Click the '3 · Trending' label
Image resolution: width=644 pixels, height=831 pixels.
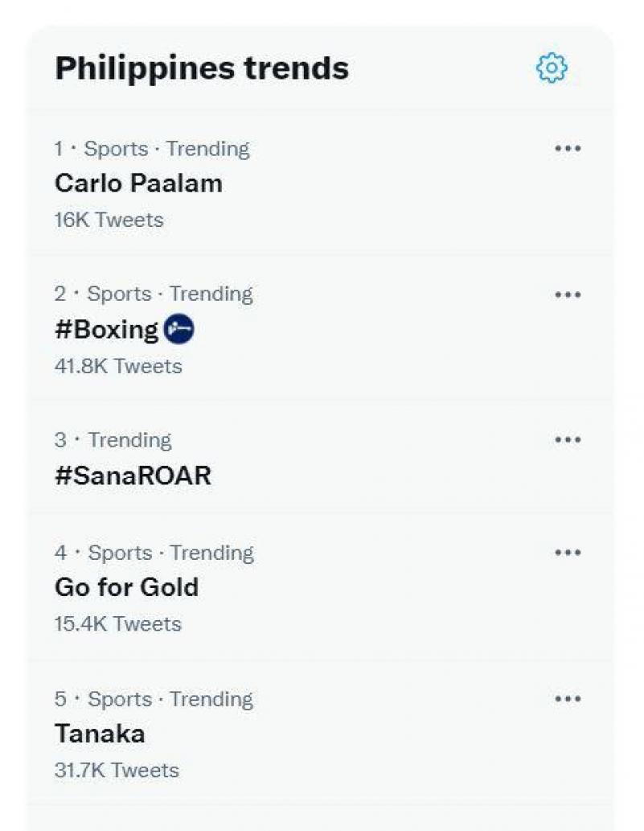point(113,440)
